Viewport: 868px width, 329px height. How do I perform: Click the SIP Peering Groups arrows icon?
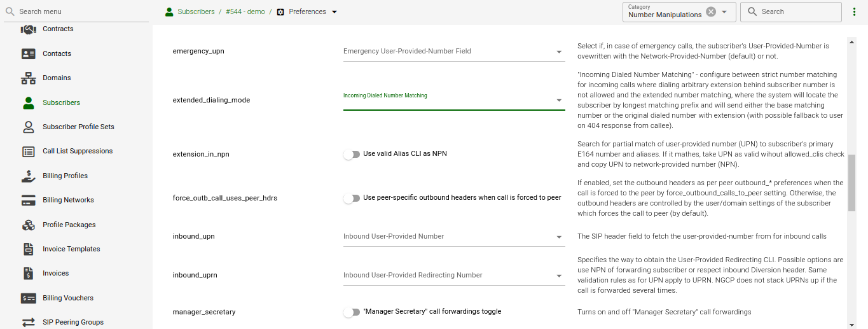coord(29,323)
